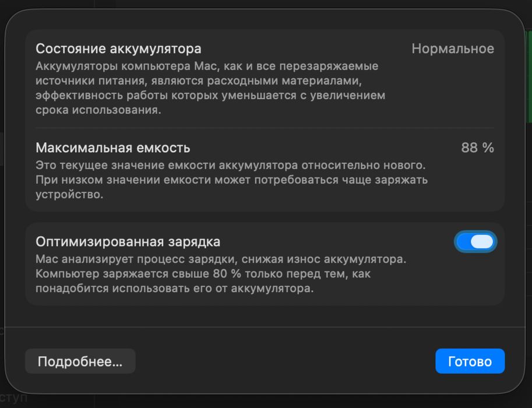Click the Состояние аккумулятора heading
532x408 pixels.
[x=118, y=48]
